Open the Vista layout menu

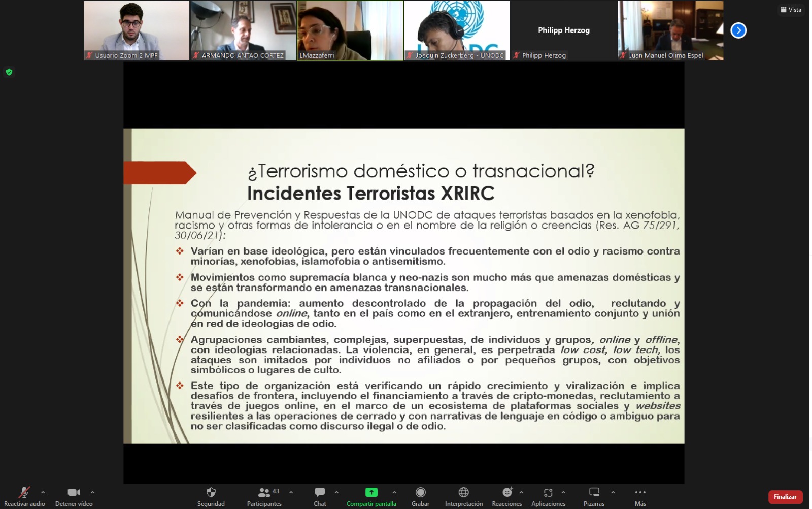click(791, 10)
